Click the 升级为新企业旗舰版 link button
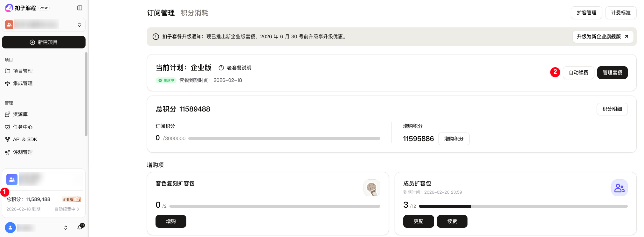644x237 pixels. [x=603, y=37]
